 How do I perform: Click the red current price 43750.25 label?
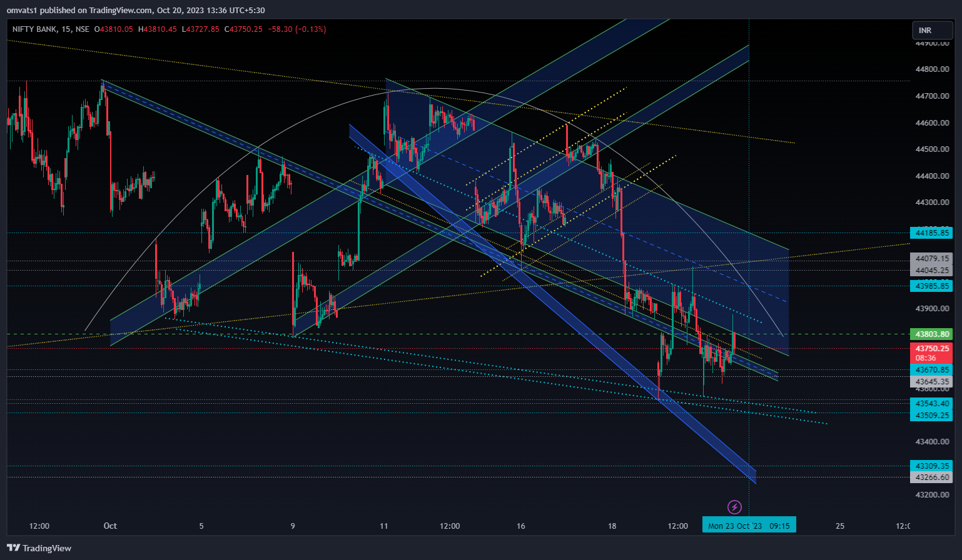click(x=931, y=353)
